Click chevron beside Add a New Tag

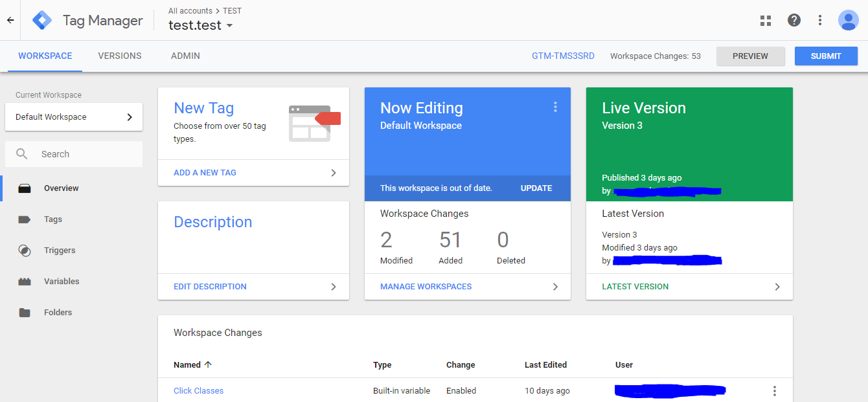coord(334,173)
